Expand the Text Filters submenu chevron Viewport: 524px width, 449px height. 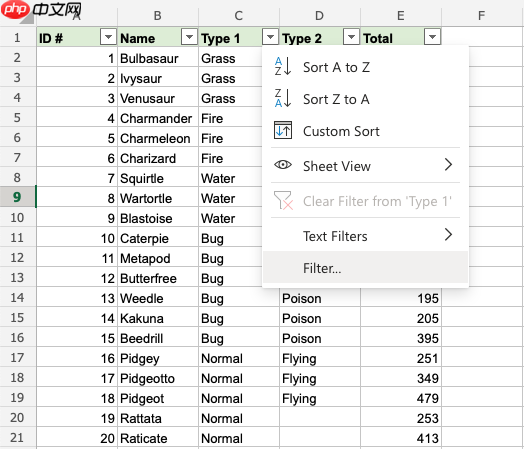click(x=448, y=235)
